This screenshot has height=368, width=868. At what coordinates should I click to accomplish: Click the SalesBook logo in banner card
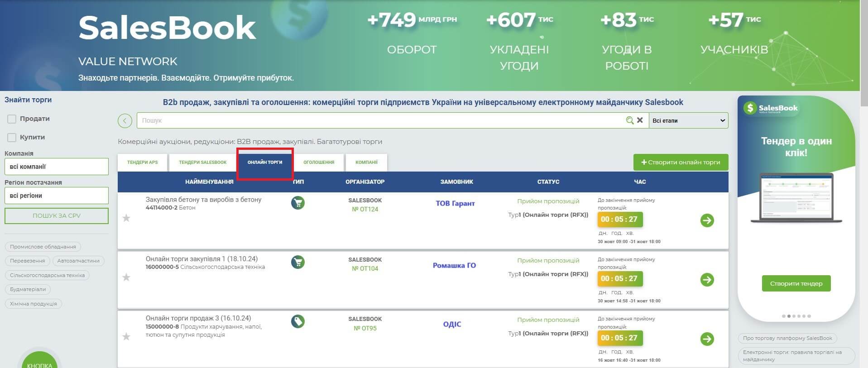pos(771,108)
